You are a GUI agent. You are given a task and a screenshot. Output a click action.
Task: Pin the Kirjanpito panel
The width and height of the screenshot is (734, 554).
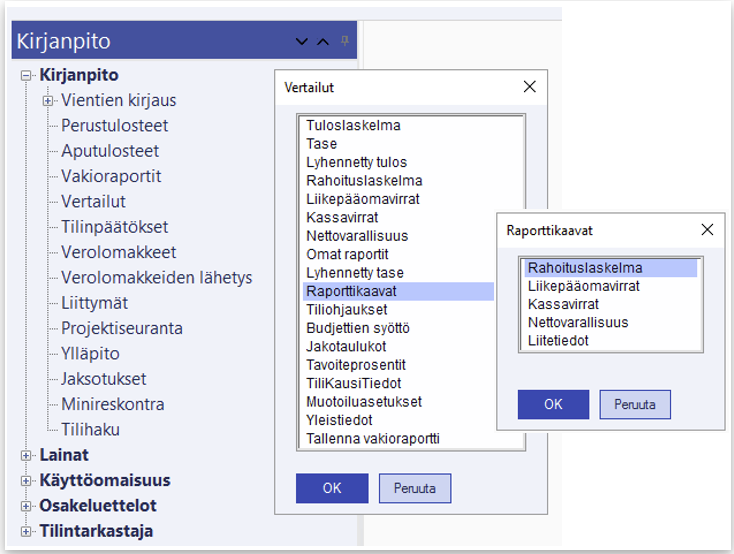pyautogui.click(x=345, y=41)
